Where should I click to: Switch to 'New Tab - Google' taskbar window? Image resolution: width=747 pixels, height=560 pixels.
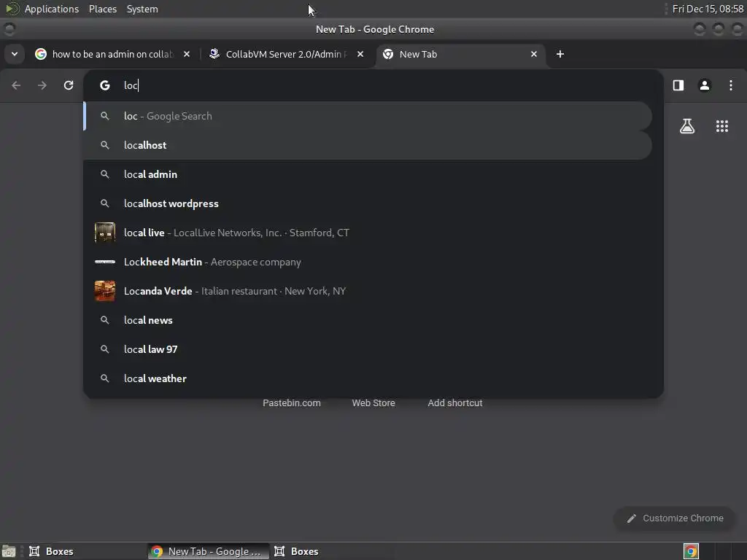point(208,551)
